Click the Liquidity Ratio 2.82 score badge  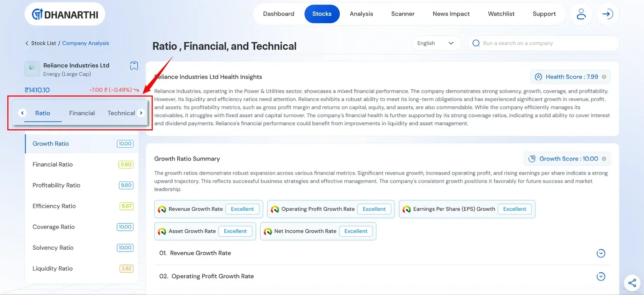pyautogui.click(x=126, y=269)
